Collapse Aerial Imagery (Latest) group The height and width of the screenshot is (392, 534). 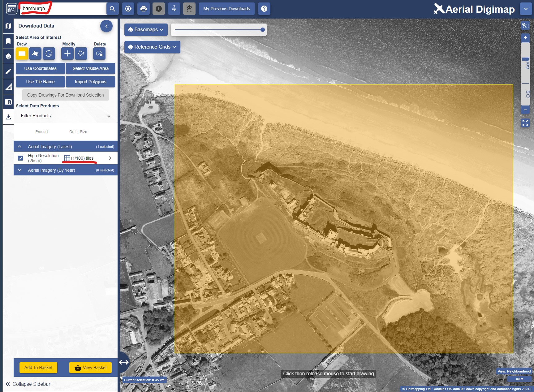tap(19, 147)
